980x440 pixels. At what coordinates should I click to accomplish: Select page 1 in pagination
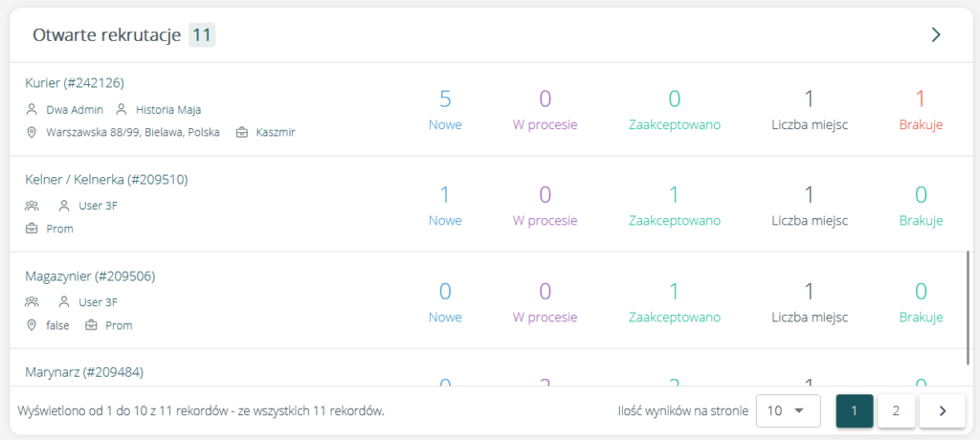tap(854, 410)
